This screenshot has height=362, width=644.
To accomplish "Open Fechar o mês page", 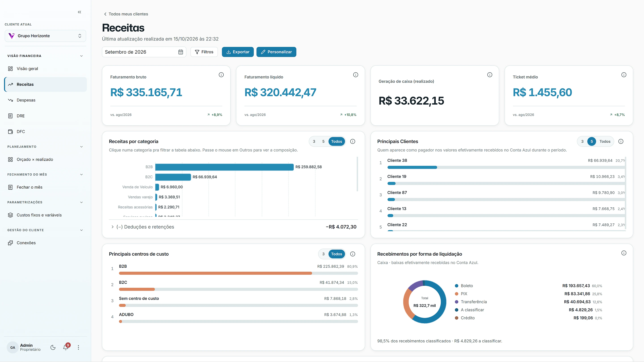I will [x=45, y=187].
